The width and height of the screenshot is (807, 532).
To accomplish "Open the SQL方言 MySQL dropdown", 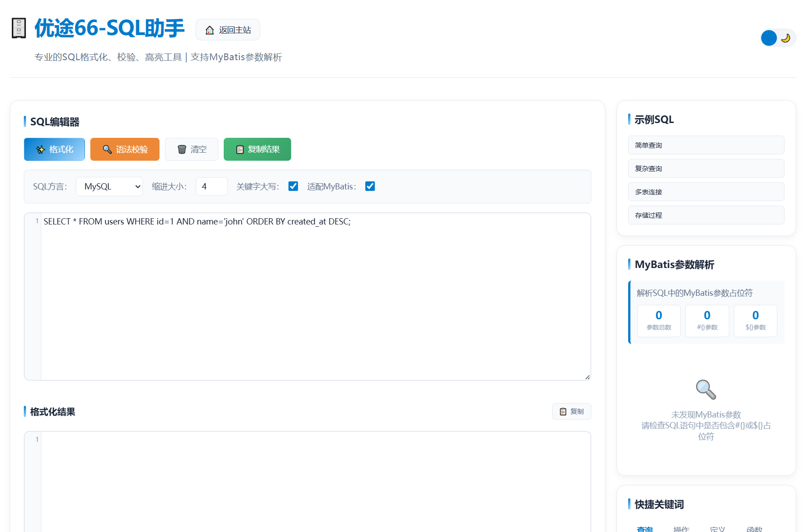I will coord(109,186).
